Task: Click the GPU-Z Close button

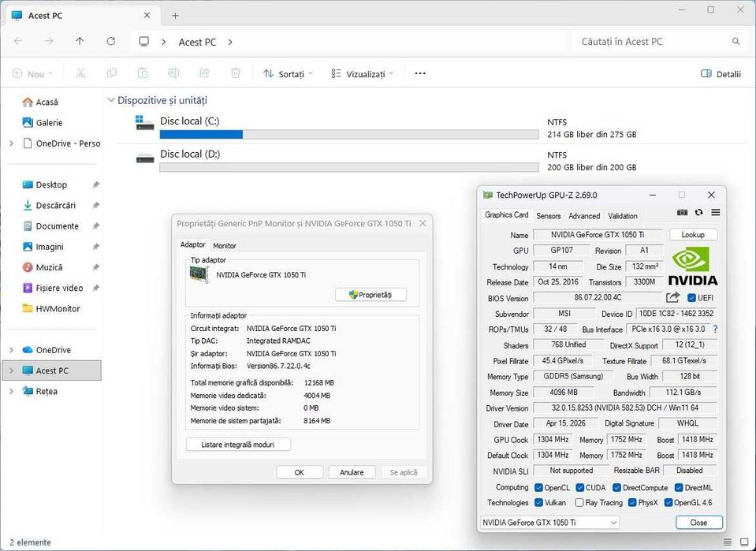Action: click(698, 523)
